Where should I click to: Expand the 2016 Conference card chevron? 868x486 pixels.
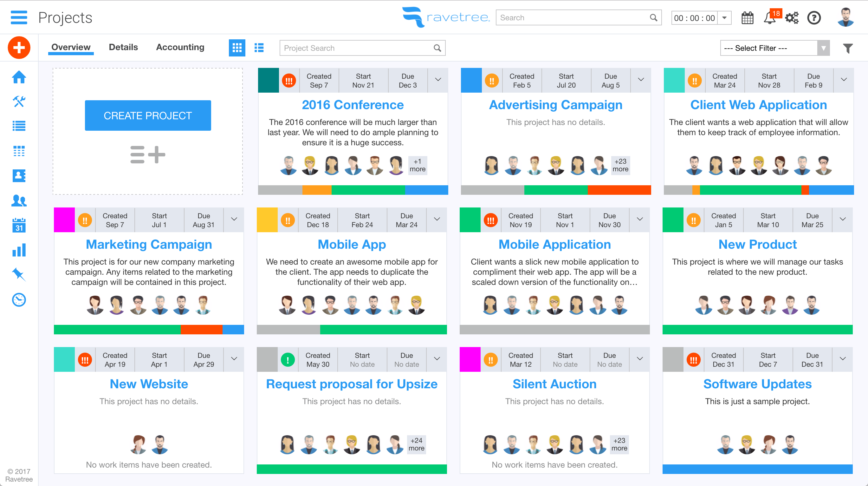click(x=438, y=80)
